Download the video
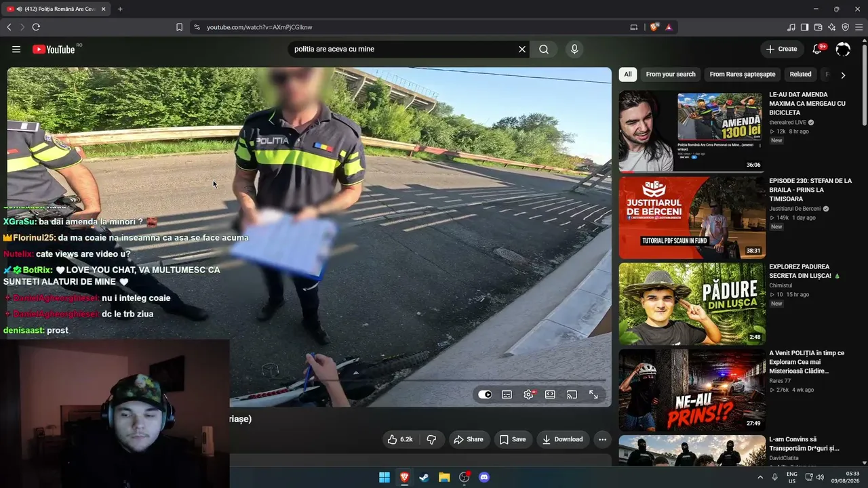868x488 pixels. tap(561, 439)
